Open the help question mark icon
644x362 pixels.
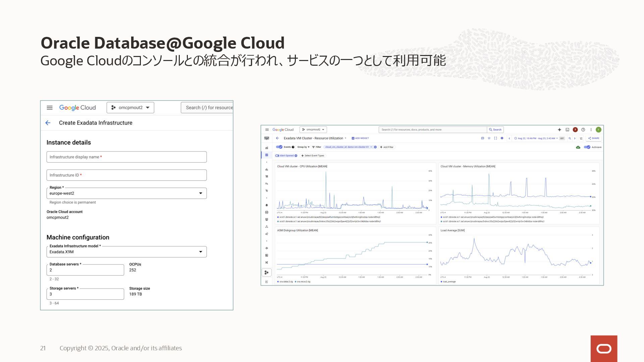pos(583,130)
